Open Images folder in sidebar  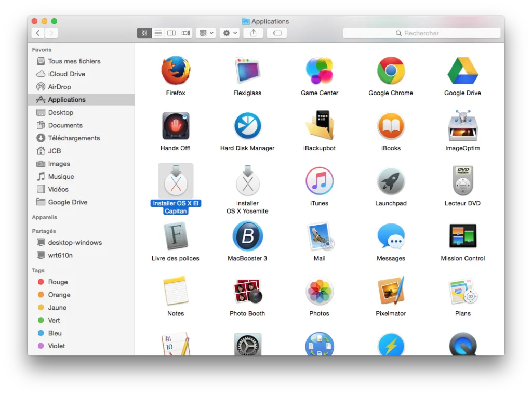tap(81, 164)
